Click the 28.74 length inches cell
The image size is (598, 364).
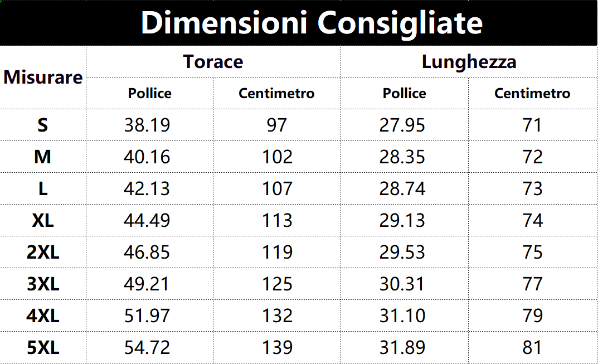point(402,189)
